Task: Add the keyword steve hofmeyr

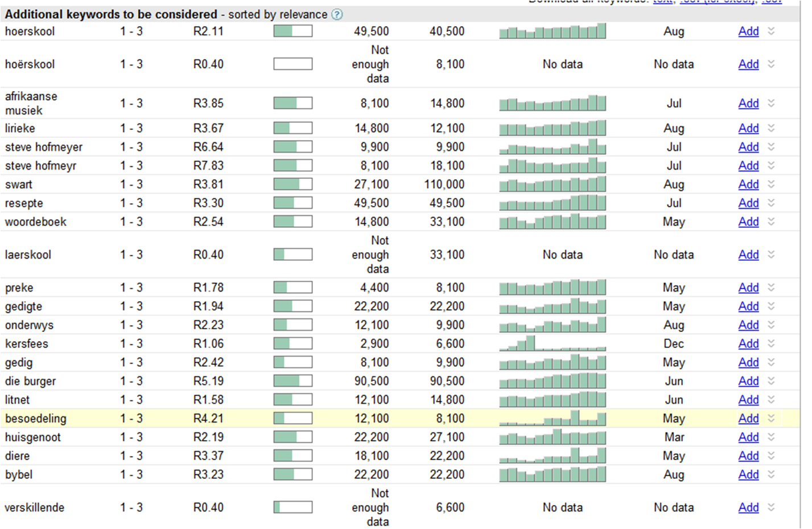Action: [748, 166]
